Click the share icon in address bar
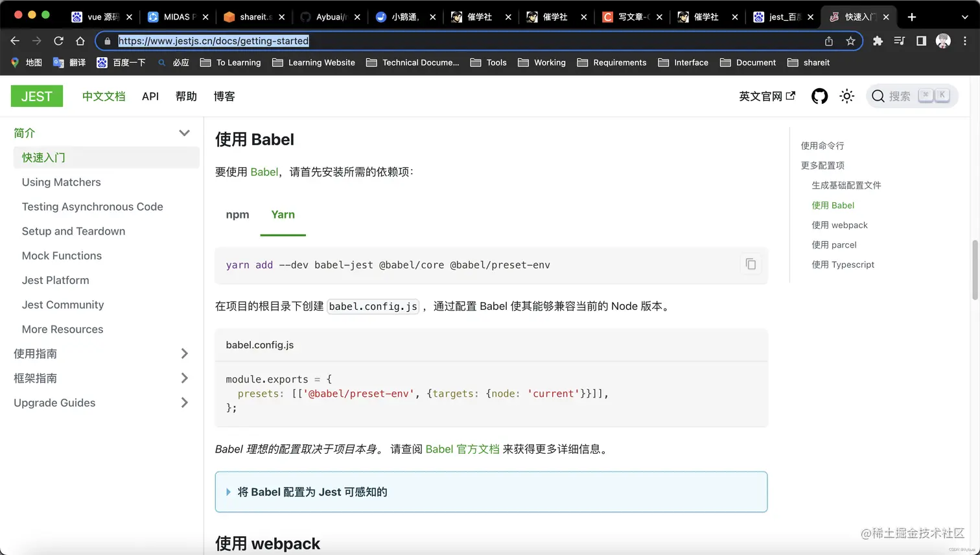This screenshot has width=980, height=555. pyautogui.click(x=828, y=41)
